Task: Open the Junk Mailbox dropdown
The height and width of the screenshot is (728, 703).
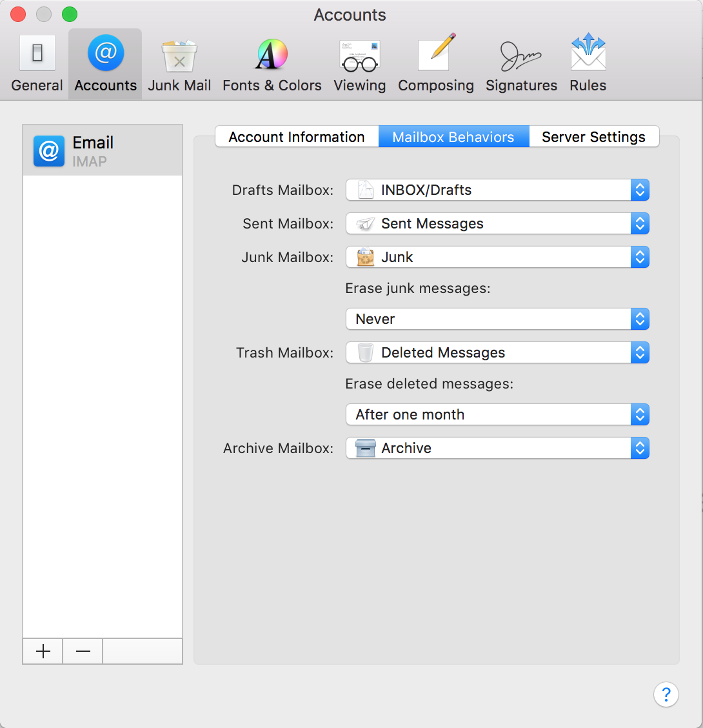Action: [x=497, y=257]
